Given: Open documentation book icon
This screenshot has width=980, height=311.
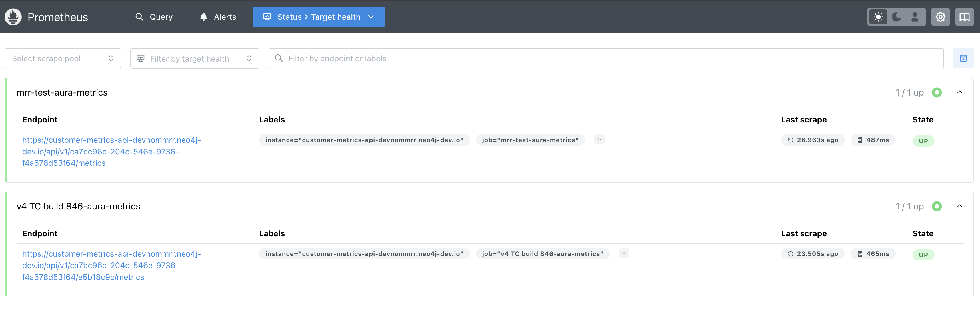Looking at the screenshot, I should [x=964, y=17].
